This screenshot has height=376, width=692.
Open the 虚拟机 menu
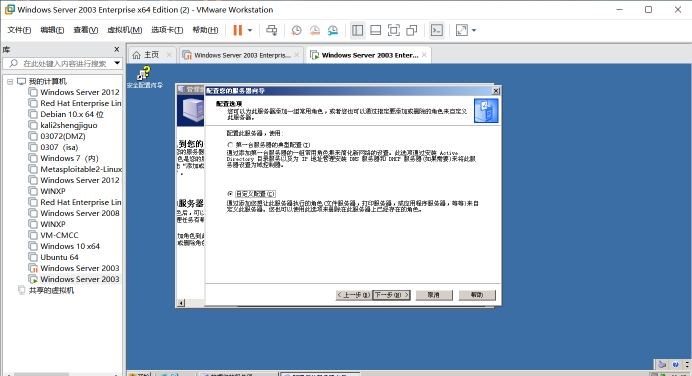(124, 30)
